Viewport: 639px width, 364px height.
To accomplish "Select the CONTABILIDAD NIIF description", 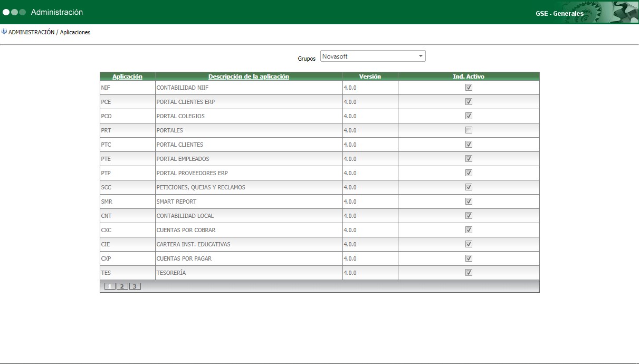I will (183, 88).
